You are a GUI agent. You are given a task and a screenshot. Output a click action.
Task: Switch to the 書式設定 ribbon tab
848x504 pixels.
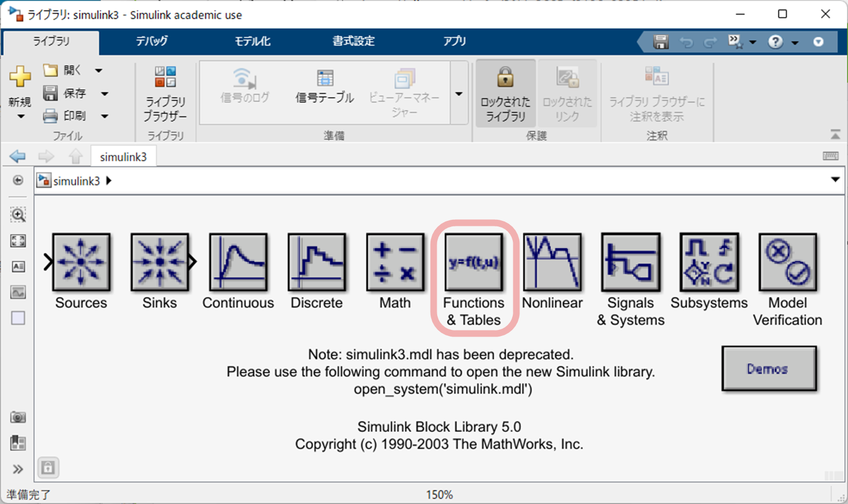(353, 41)
